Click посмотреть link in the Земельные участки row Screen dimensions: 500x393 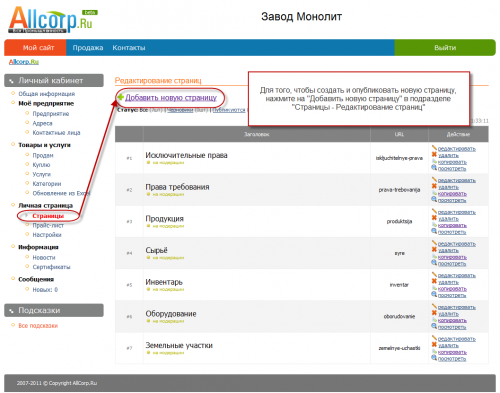(x=452, y=359)
